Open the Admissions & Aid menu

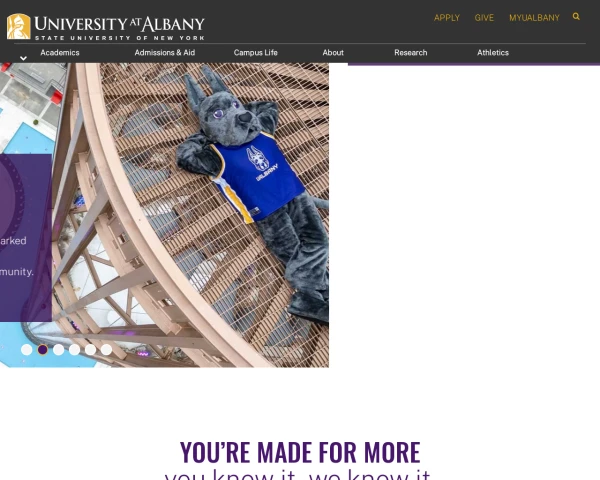[x=165, y=53]
